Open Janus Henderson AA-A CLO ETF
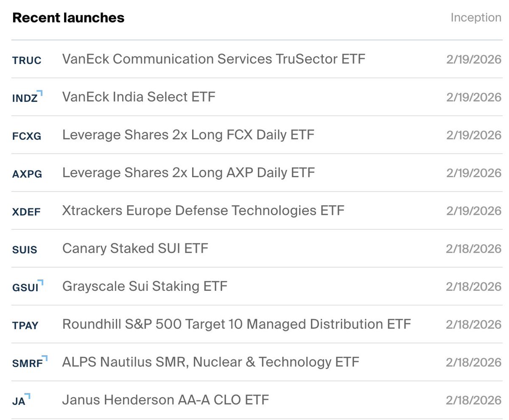The width and height of the screenshot is (509, 420). click(165, 400)
